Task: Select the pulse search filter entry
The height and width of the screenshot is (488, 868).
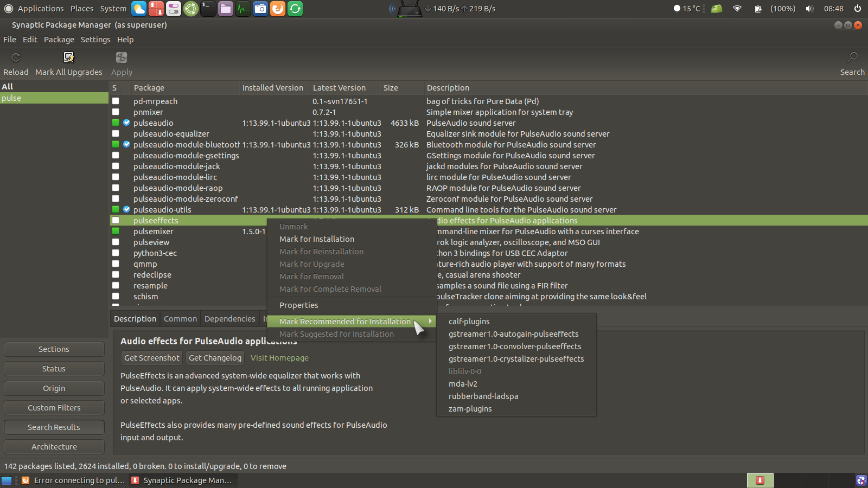Action: 54,98
